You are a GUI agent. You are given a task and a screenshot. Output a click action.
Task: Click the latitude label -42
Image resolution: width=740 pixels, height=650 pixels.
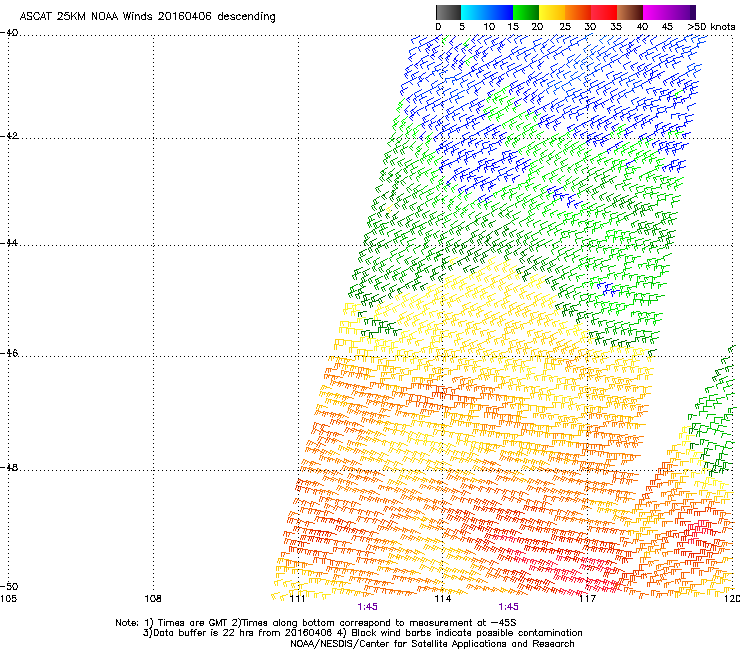(x=9, y=135)
